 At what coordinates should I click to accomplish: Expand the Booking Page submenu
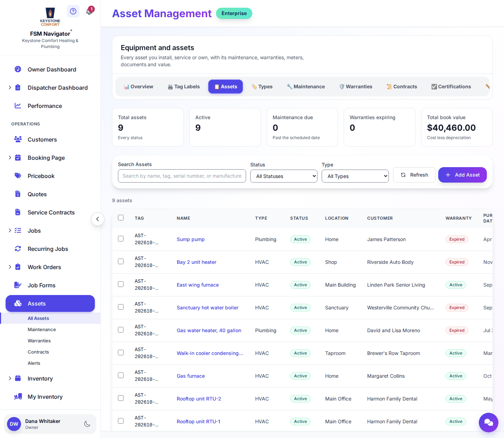(10, 158)
